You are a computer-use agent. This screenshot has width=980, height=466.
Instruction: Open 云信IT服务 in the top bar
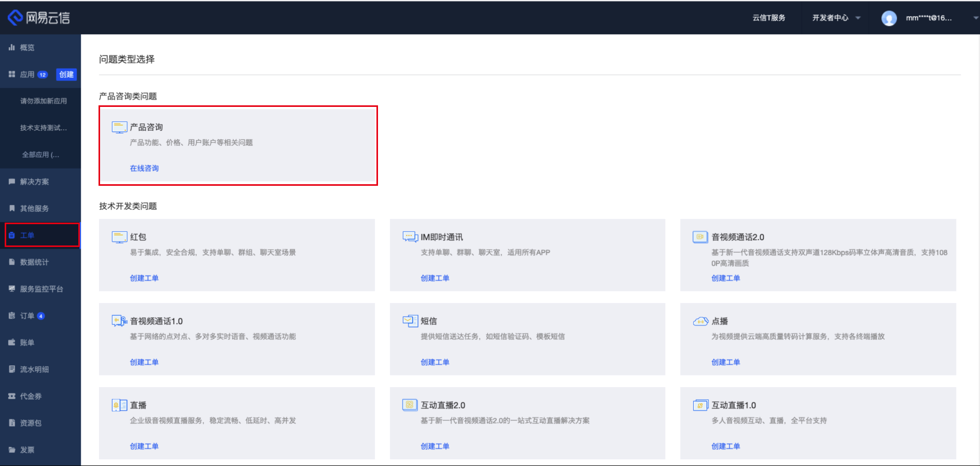click(x=769, y=18)
